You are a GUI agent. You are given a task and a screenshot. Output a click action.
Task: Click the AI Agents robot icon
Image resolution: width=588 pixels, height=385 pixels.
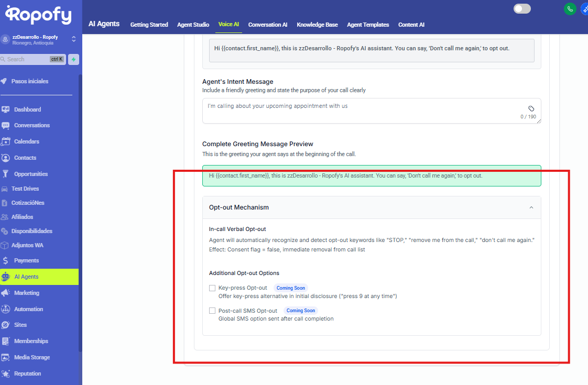[5, 277]
